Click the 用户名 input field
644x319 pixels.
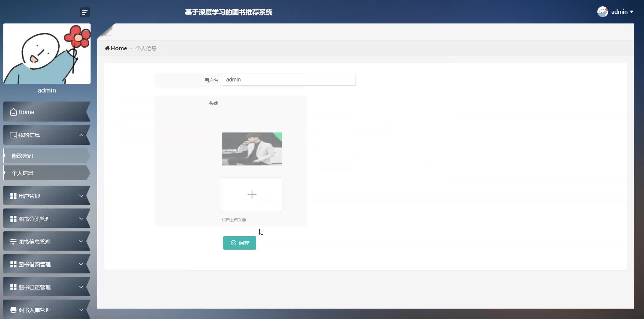click(288, 79)
